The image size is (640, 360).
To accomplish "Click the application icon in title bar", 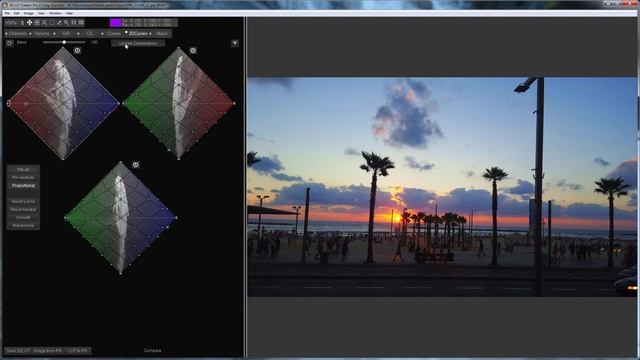I will click(5, 5).
